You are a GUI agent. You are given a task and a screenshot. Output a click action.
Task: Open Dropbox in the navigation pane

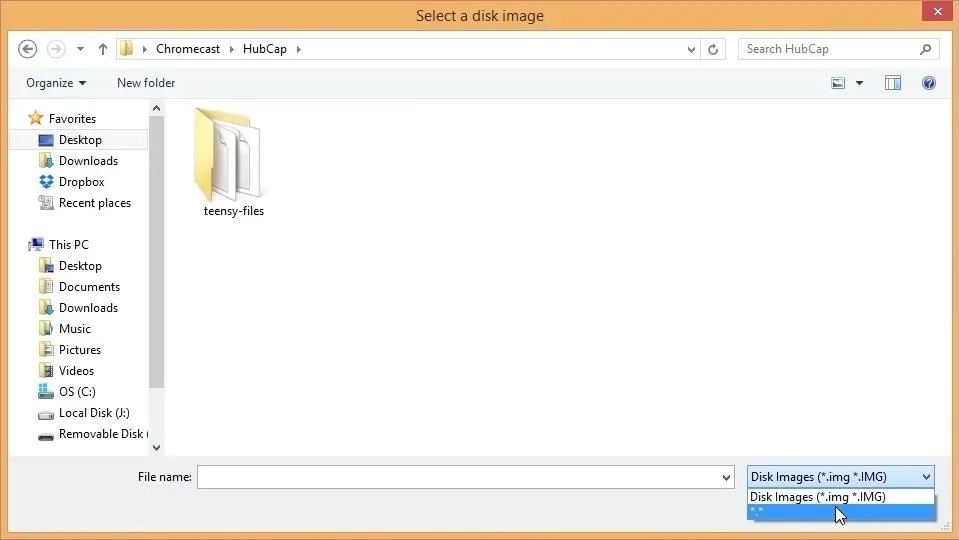click(81, 182)
